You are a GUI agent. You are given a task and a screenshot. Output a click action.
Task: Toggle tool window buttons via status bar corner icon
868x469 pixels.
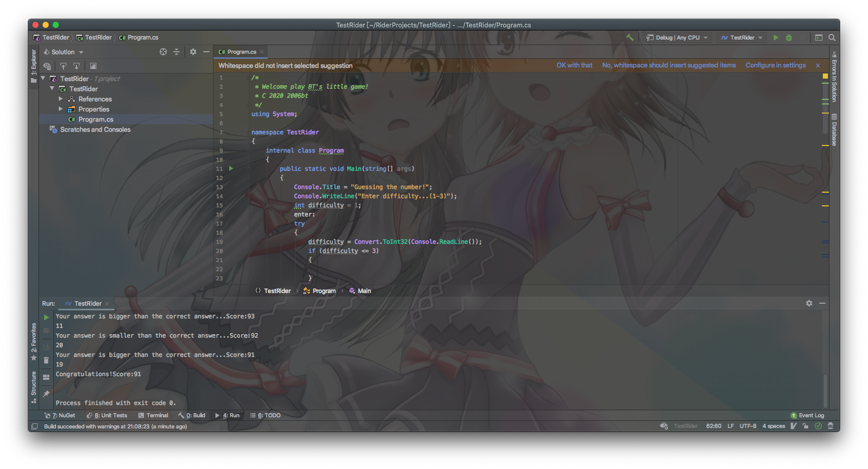[34, 426]
